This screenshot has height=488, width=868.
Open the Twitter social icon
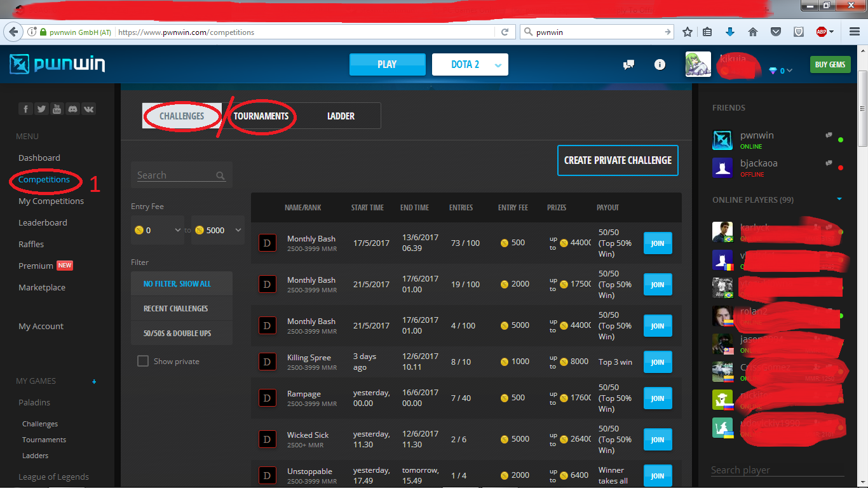[41, 109]
